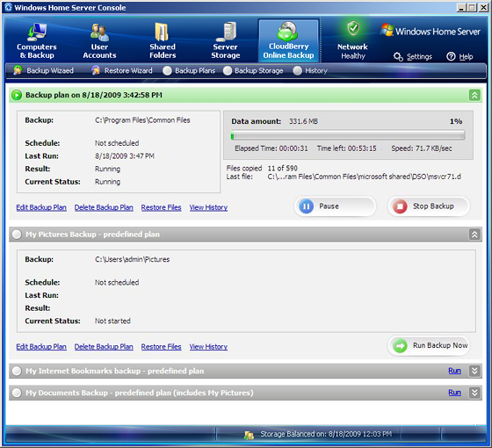Collapse the My Pictures Backup section
This screenshot has width=492, height=448.
point(474,235)
